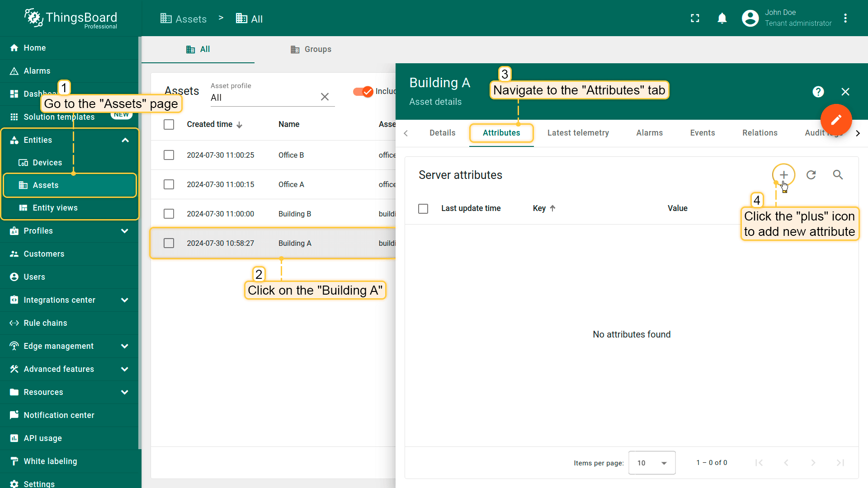Toggle the Include customer entities switch
The height and width of the screenshot is (488, 868).
coord(363,91)
